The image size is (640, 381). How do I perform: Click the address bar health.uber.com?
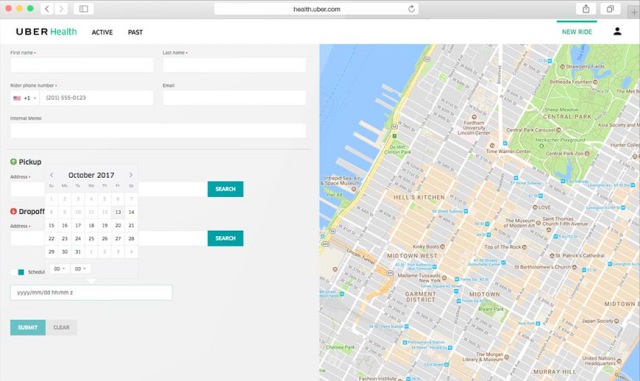[317, 9]
